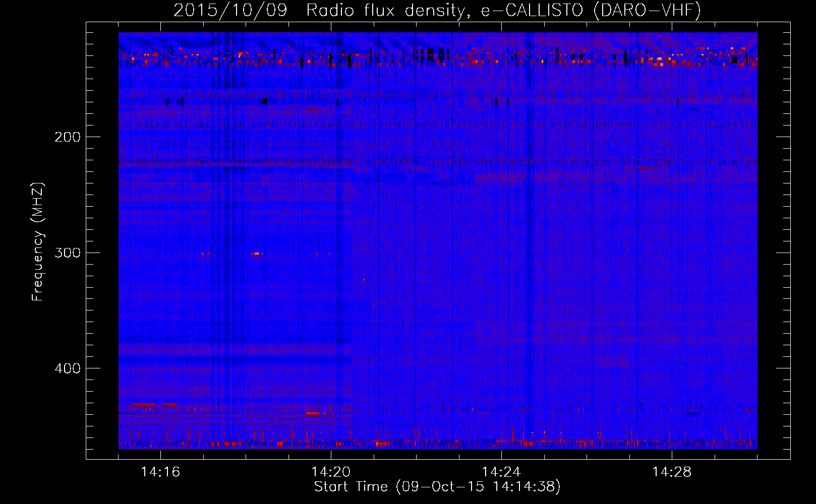Viewport: 816px width, 504px height.
Task: Click the 14:24 time tick label
Action: 501,472
